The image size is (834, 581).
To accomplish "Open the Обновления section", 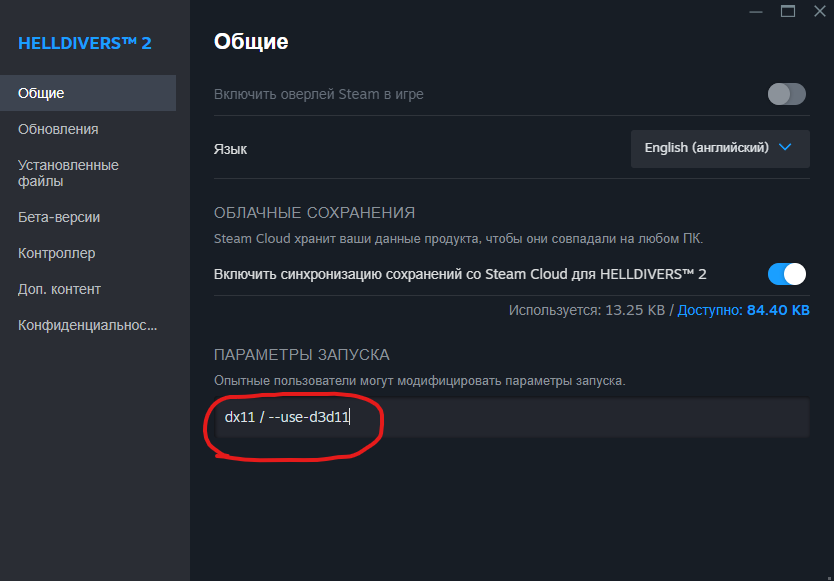I will tap(58, 129).
